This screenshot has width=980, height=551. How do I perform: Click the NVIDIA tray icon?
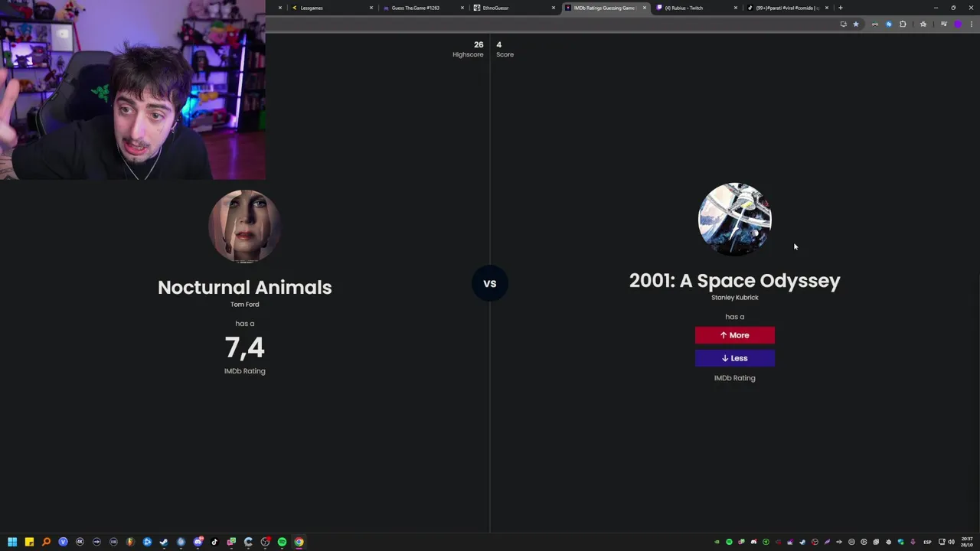(717, 542)
